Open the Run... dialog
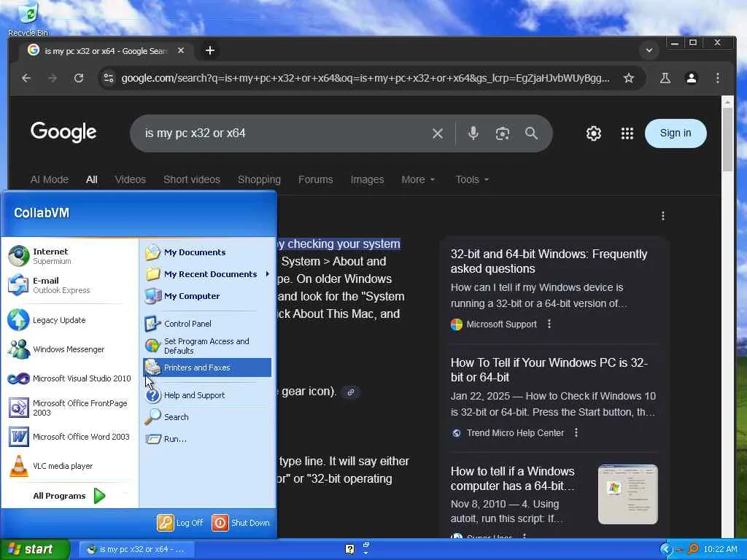The height and width of the screenshot is (560, 747). (206, 438)
